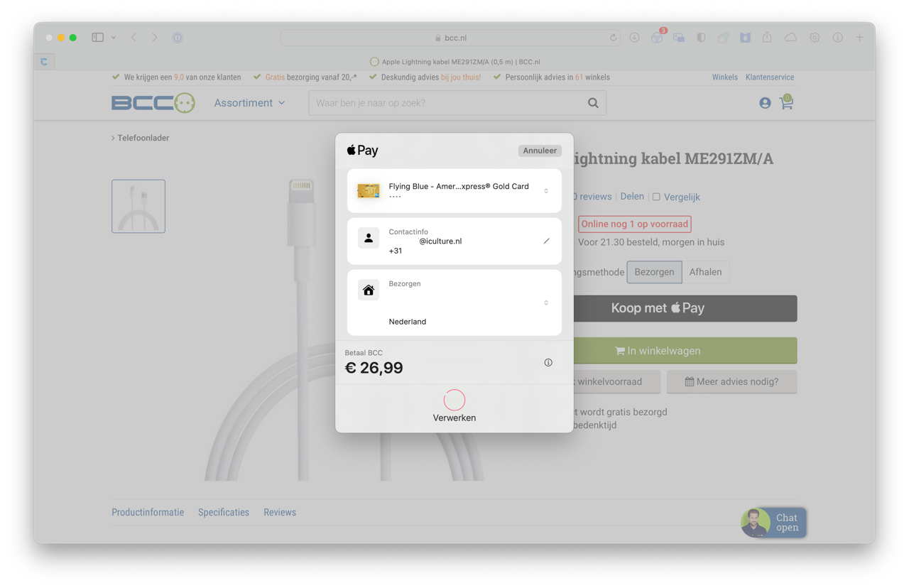909x588 pixels.
Task: Click Meer advies nodig button
Action: coord(731,382)
